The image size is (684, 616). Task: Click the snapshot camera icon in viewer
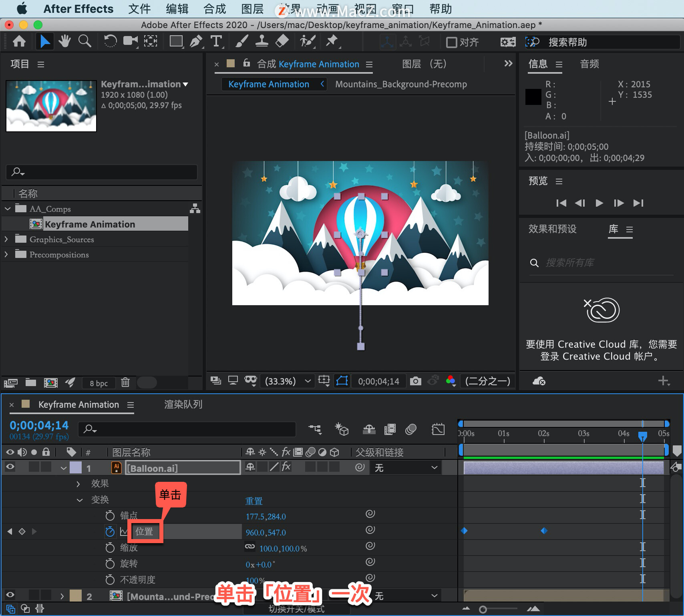(415, 380)
